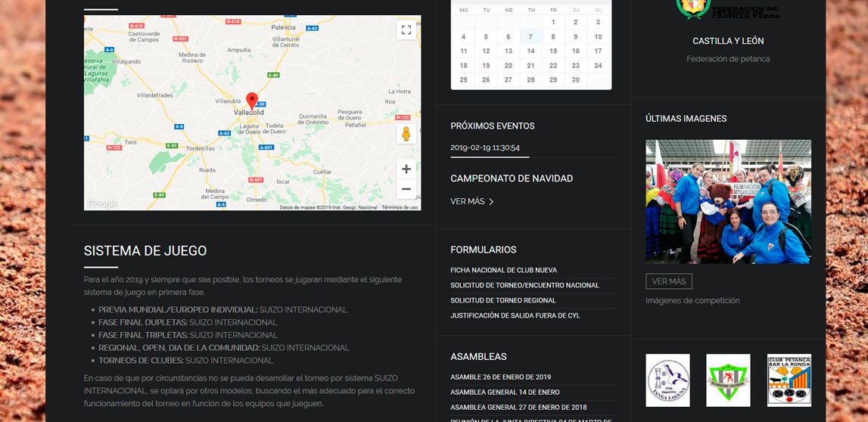Screen dimensions: 868x422
Task: Zoom out the map with minus button
Action: (x=406, y=189)
